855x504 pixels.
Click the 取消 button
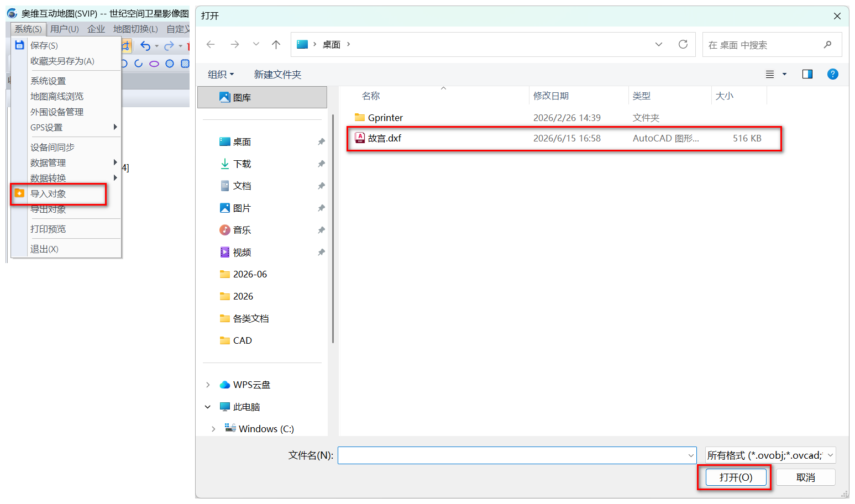(806, 477)
